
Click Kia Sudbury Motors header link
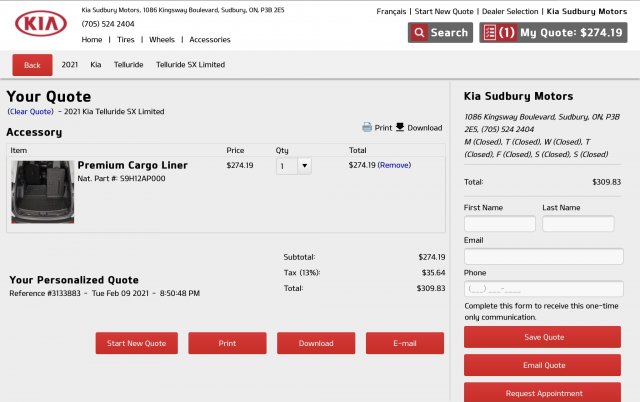click(x=587, y=11)
